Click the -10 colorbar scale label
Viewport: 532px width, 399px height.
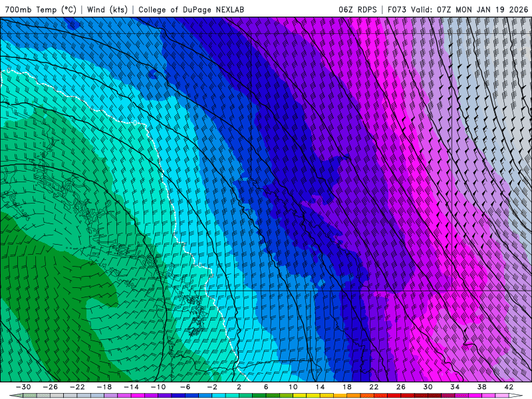click(158, 387)
